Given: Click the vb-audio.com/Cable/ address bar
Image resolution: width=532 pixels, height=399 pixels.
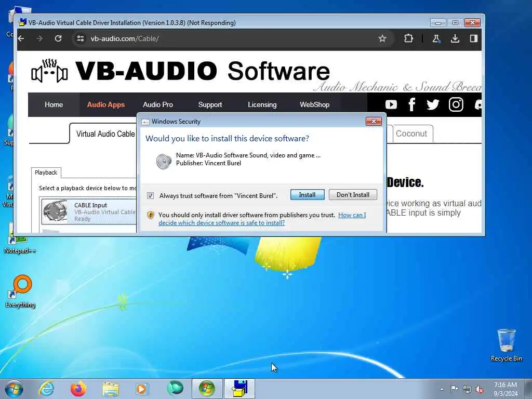Looking at the screenshot, I should click(232, 38).
